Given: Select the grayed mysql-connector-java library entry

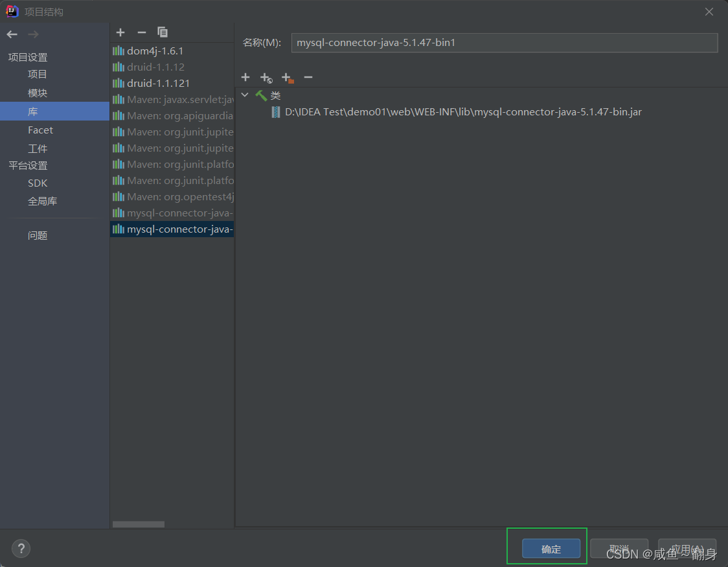Looking at the screenshot, I should [172, 213].
